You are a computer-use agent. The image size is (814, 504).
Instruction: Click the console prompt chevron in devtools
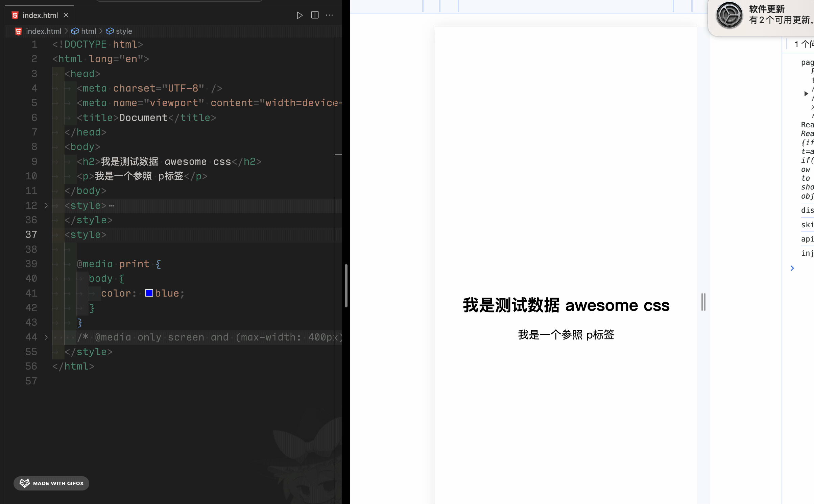pos(792,268)
